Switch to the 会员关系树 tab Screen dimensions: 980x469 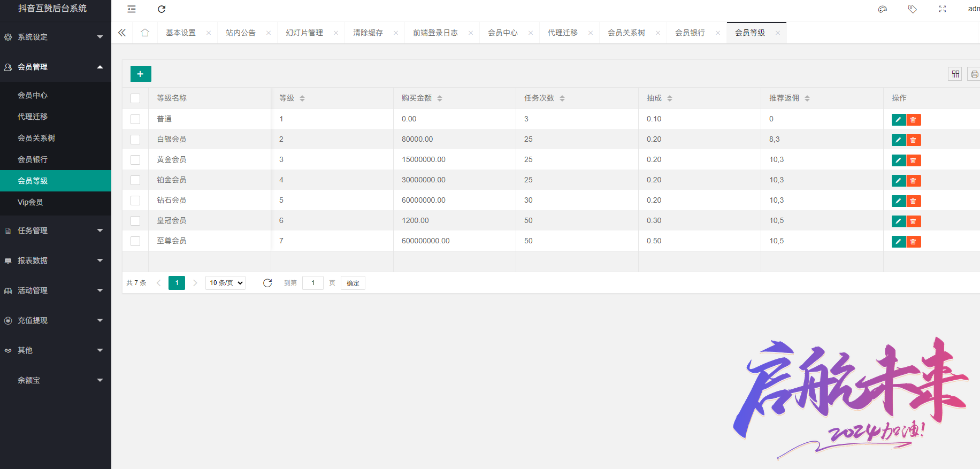click(626, 33)
